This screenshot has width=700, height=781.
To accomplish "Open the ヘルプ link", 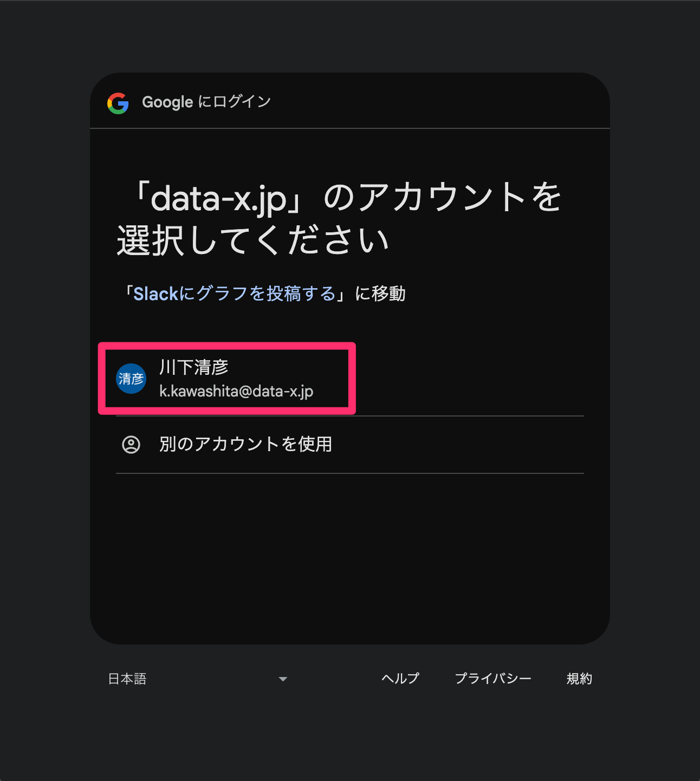I will (x=400, y=679).
